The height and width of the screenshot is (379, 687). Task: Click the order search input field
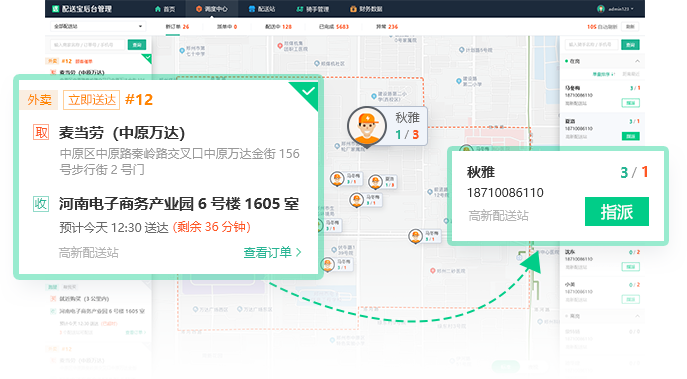point(88,45)
